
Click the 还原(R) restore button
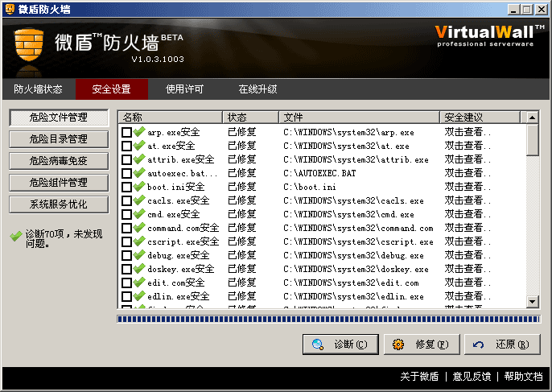(x=502, y=345)
